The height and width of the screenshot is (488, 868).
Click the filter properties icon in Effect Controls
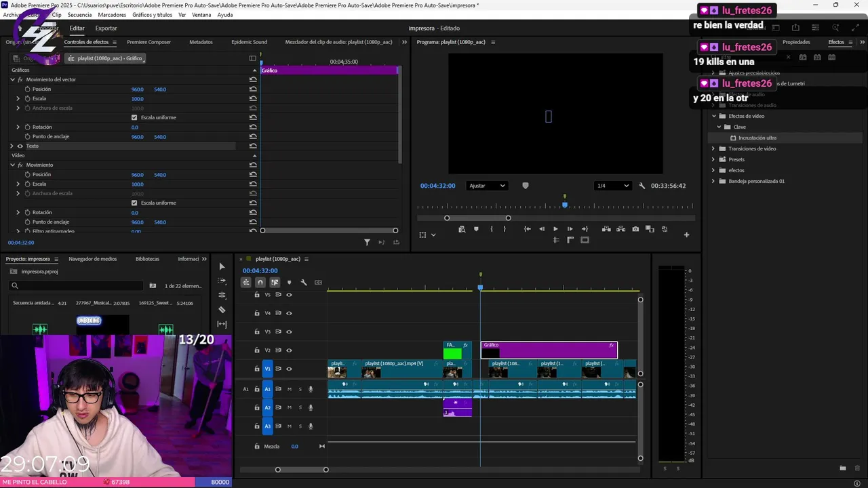point(367,242)
